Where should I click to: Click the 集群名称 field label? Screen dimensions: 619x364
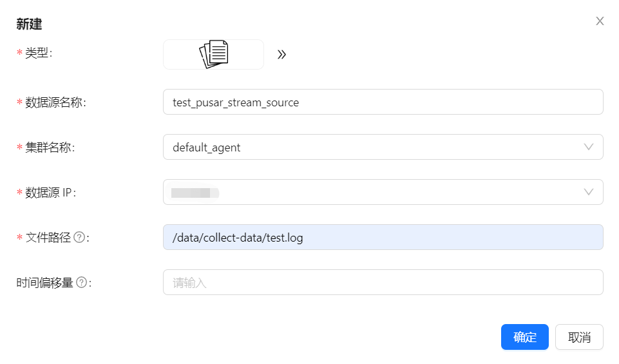click(49, 148)
